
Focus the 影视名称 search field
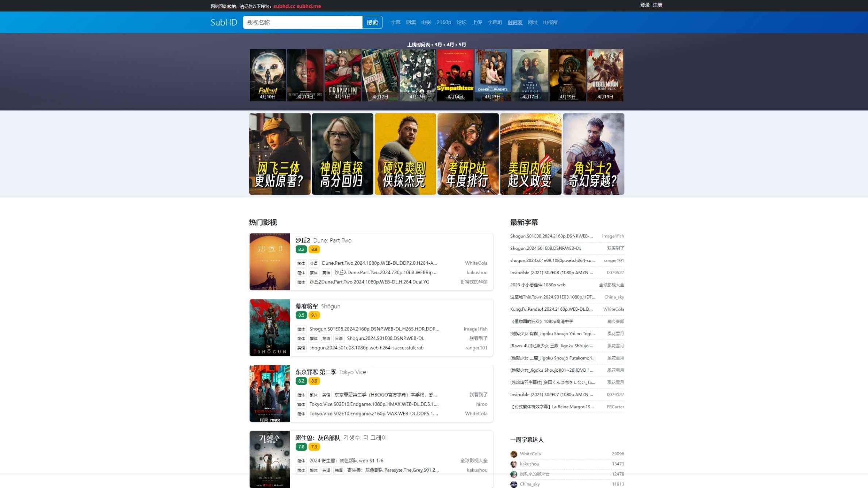[x=303, y=22]
